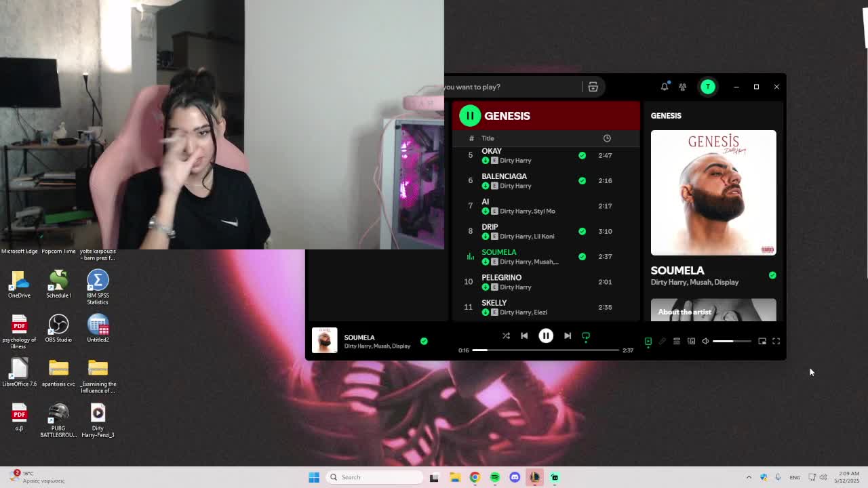Play the track PELEGRINO
This screenshot has height=488, width=868.
[x=501, y=277]
